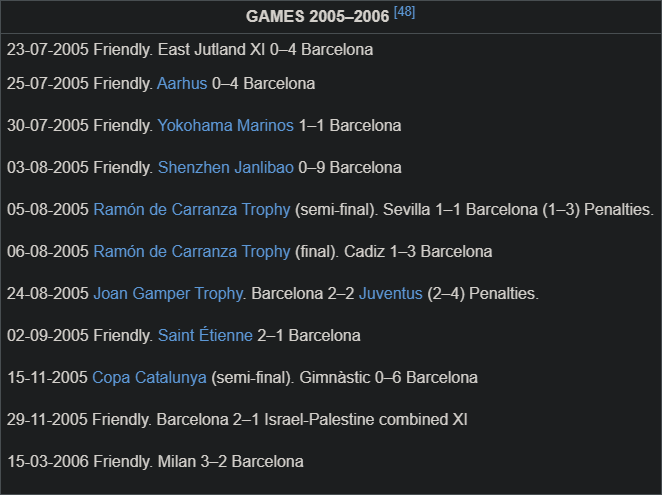This screenshot has width=662, height=495.
Task: Click the (2–4) Penalties text after Juventus
Action: (x=483, y=294)
